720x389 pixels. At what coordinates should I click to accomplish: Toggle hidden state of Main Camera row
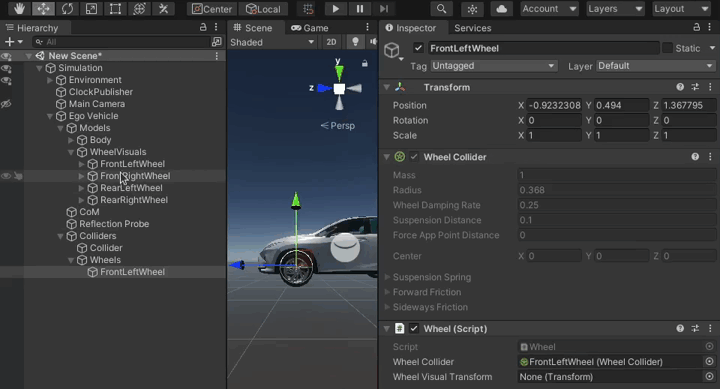6,104
